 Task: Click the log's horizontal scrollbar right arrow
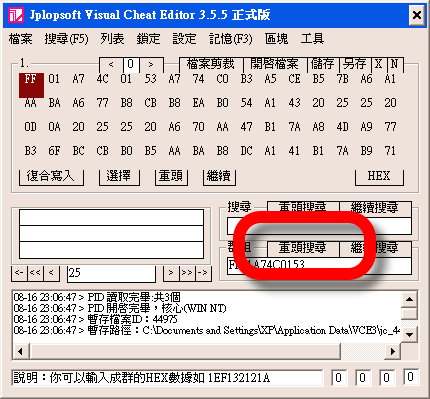[392, 351]
